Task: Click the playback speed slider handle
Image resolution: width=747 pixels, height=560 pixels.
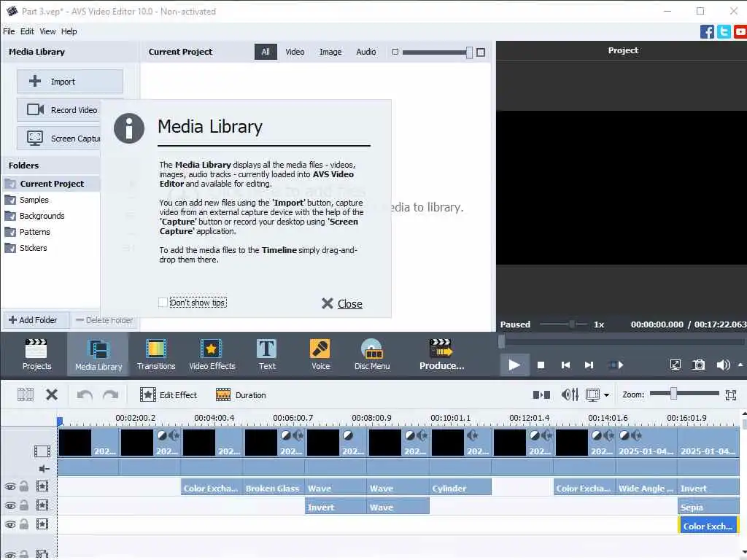Action: click(572, 324)
